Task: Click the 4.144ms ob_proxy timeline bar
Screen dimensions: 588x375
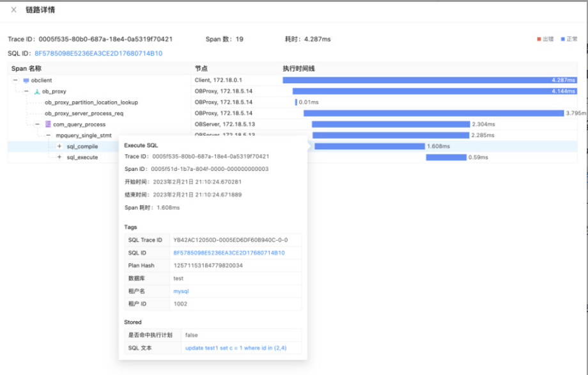Action: click(x=435, y=92)
